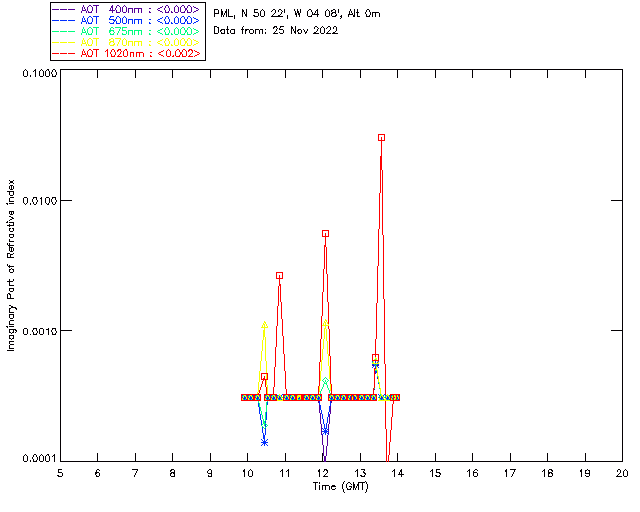
Task: Click the x-axis title 'Time (GMT)'
Action: [341, 487]
